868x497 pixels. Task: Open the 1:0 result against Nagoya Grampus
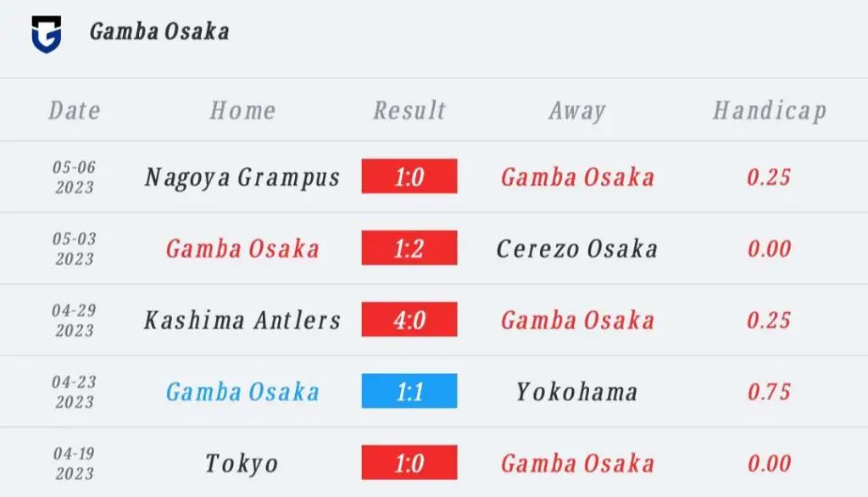(x=409, y=176)
